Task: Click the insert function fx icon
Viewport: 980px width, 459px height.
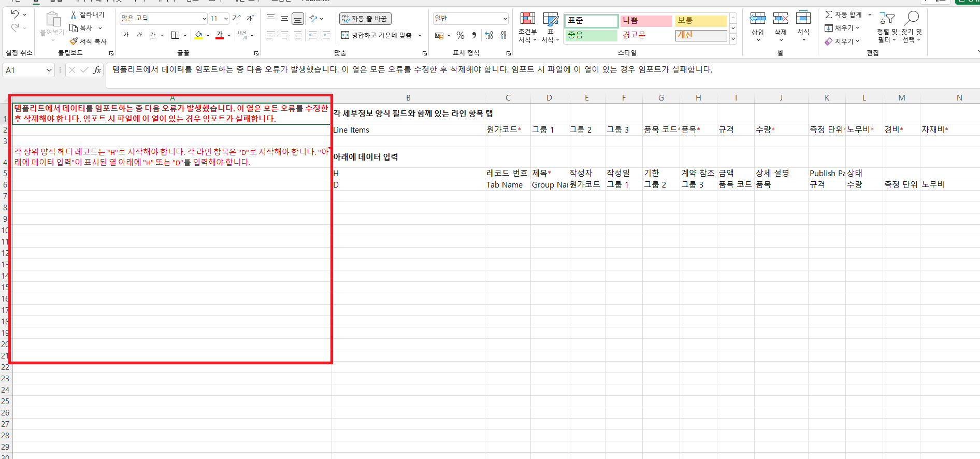Action: click(x=97, y=70)
